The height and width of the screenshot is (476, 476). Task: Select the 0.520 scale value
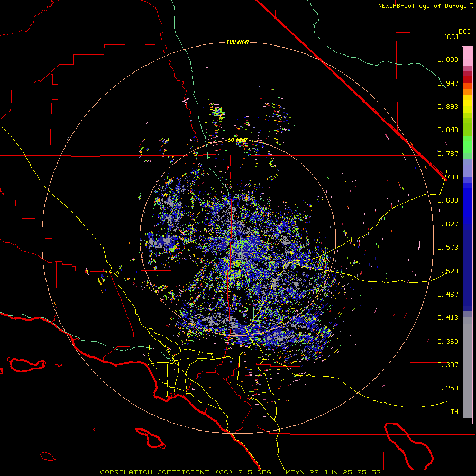[448, 271]
